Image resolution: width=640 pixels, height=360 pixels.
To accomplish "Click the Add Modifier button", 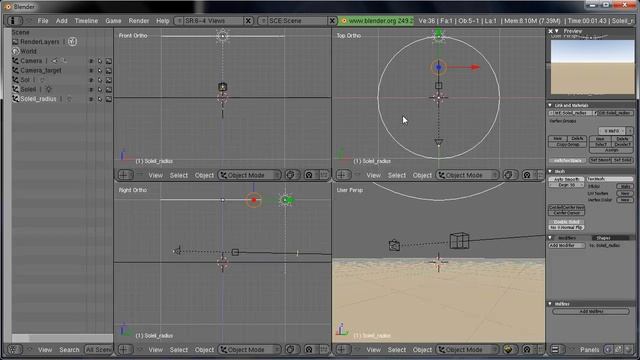I will tap(567, 245).
